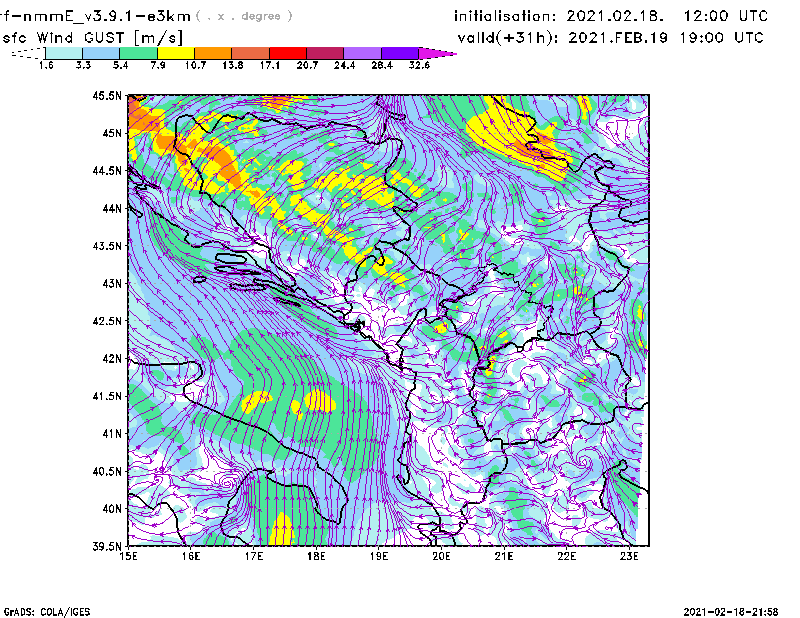The width and height of the screenshot is (800, 618).
Task: Click the legend value 24.4
Action: (344, 65)
